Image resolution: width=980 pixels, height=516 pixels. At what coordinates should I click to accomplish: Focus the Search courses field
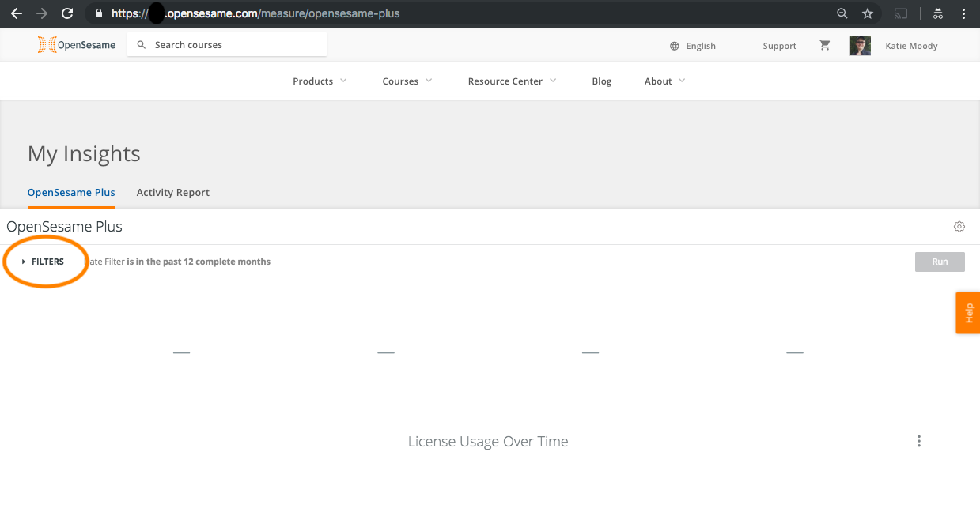pyautogui.click(x=227, y=45)
